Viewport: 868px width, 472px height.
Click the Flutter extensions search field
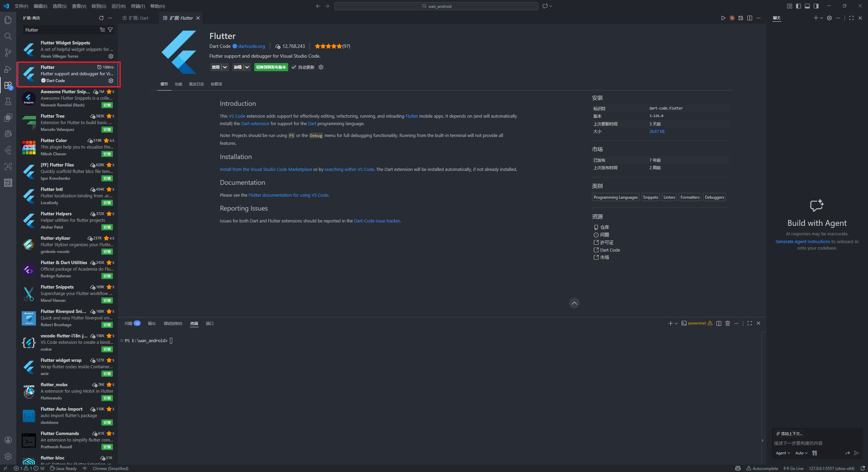pyautogui.click(x=61, y=30)
